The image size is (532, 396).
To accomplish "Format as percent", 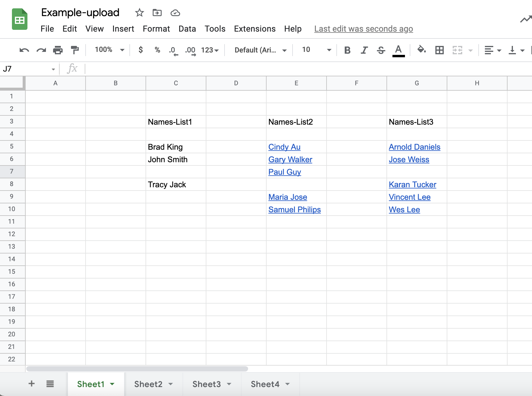I will tap(157, 50).
